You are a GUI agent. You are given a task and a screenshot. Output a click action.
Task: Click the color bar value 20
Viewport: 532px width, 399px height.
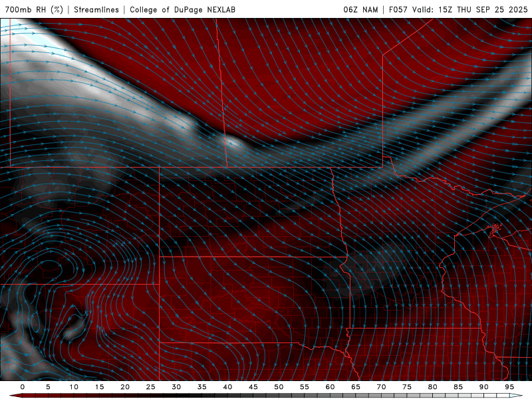tap(125, 387)
